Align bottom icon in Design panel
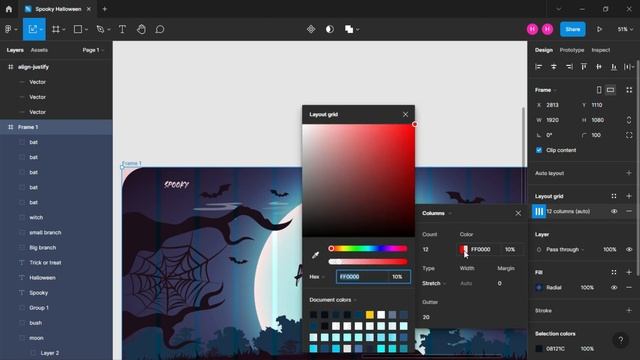Screen dimensions: 640x360 pos(614,67)
